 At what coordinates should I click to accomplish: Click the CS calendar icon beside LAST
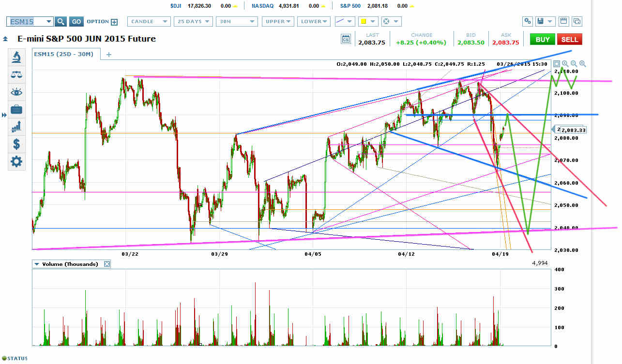(x=346, y=39)
